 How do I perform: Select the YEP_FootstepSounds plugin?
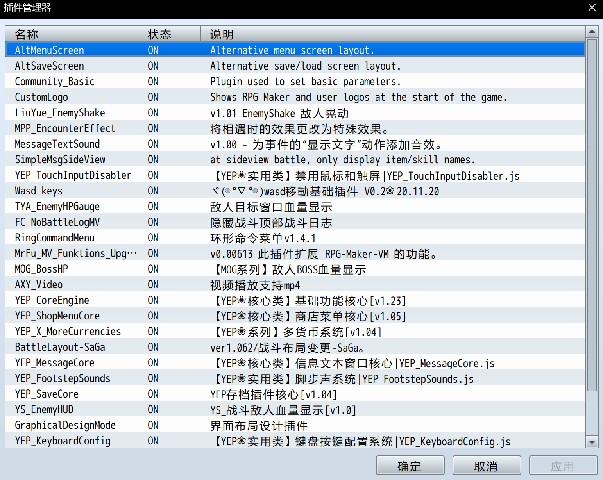[295, 378]
